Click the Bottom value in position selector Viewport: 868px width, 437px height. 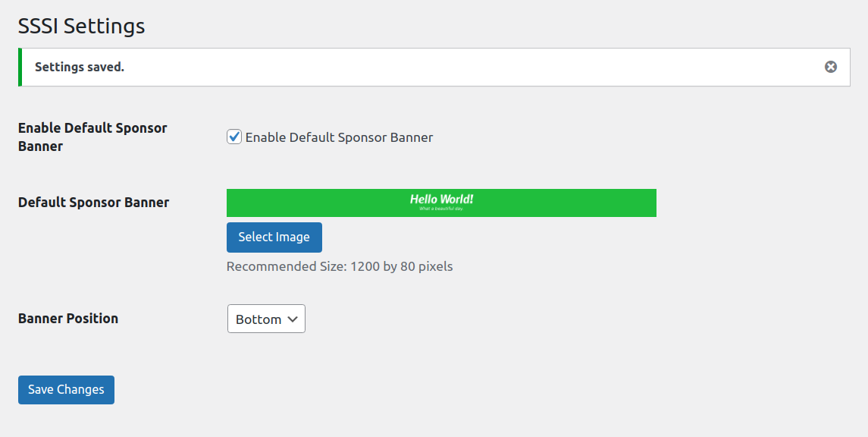click(x=259, y=319)
